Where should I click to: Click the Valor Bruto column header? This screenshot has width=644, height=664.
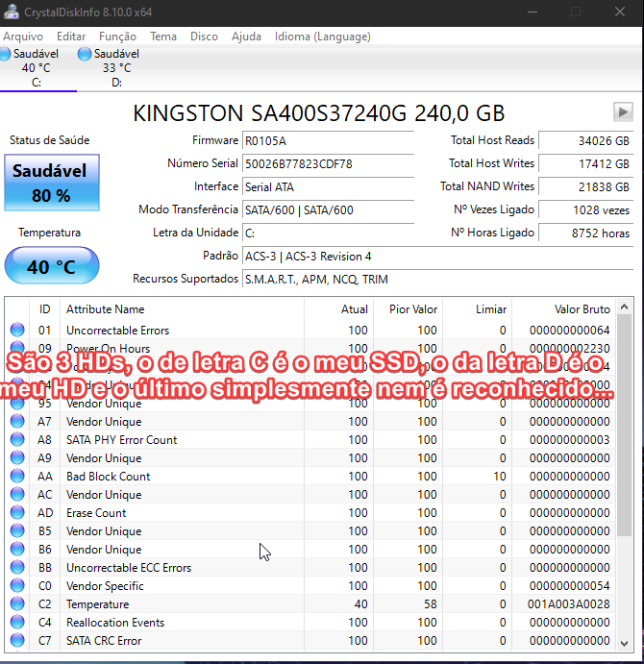click(564, 309)
